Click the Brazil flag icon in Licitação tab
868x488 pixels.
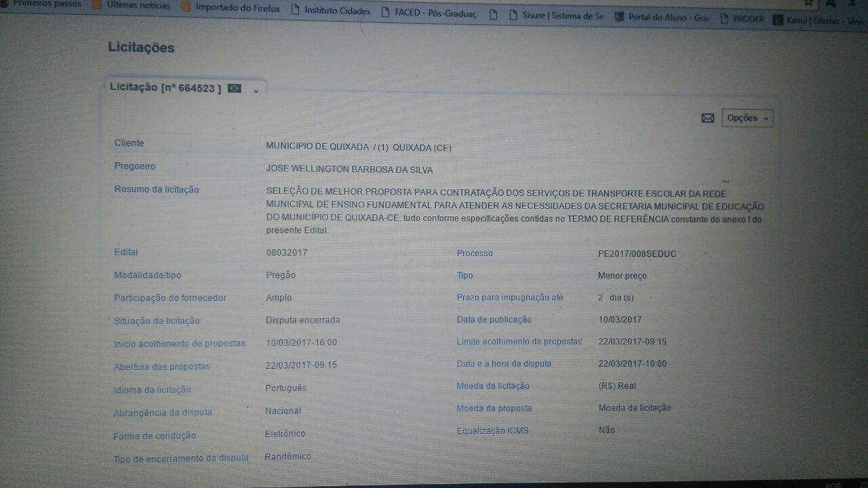[x=235, y=88]
